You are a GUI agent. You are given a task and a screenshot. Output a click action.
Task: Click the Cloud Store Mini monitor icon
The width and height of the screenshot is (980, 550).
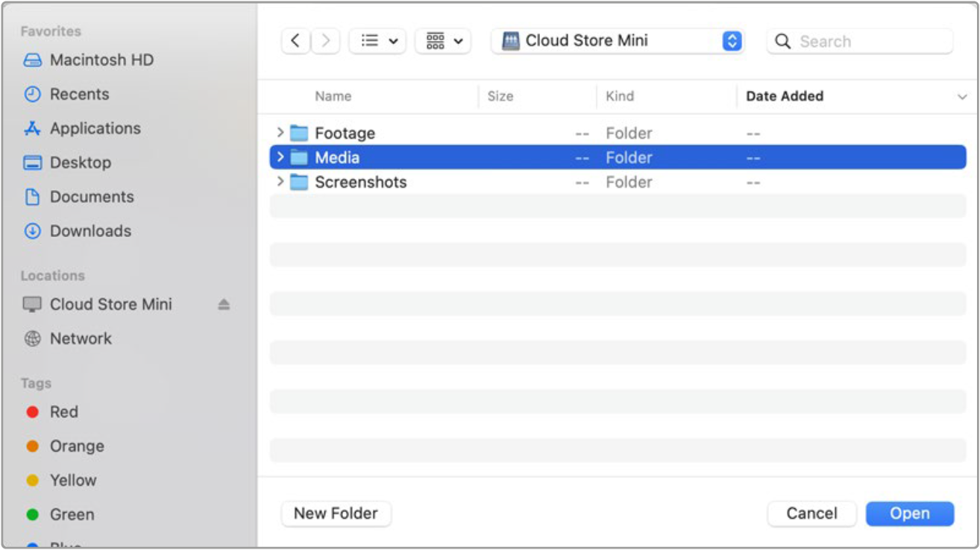coord(32,305)
